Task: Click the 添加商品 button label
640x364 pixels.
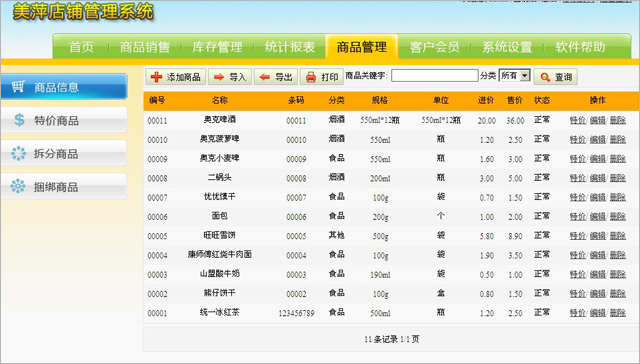Action: pyautogui.click(x=183, y=77)
